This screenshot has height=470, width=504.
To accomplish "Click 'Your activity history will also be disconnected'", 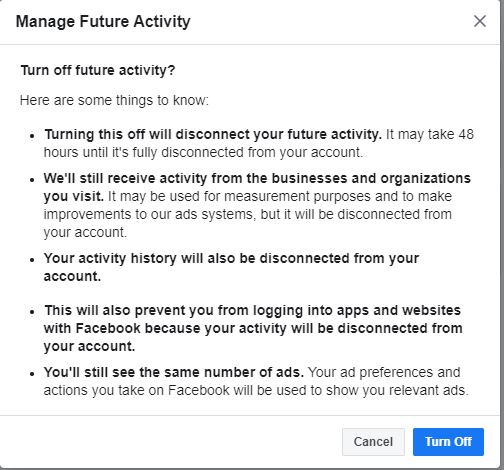I will point(231,267).
